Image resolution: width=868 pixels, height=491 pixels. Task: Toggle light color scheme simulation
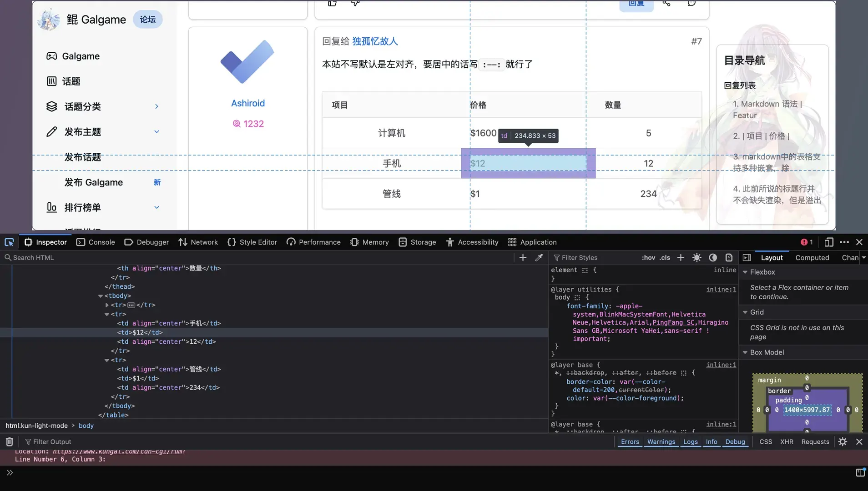[696, 258]
